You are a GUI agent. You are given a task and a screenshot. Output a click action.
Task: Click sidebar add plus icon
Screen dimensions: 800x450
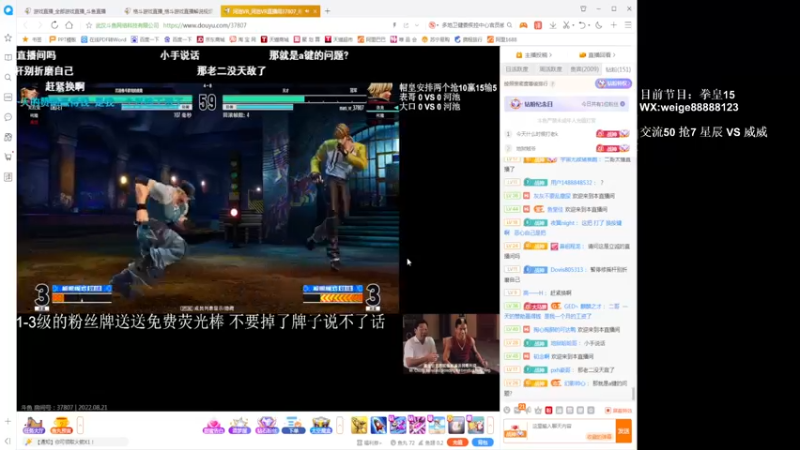pyautogui.click(x=8, y=421)
